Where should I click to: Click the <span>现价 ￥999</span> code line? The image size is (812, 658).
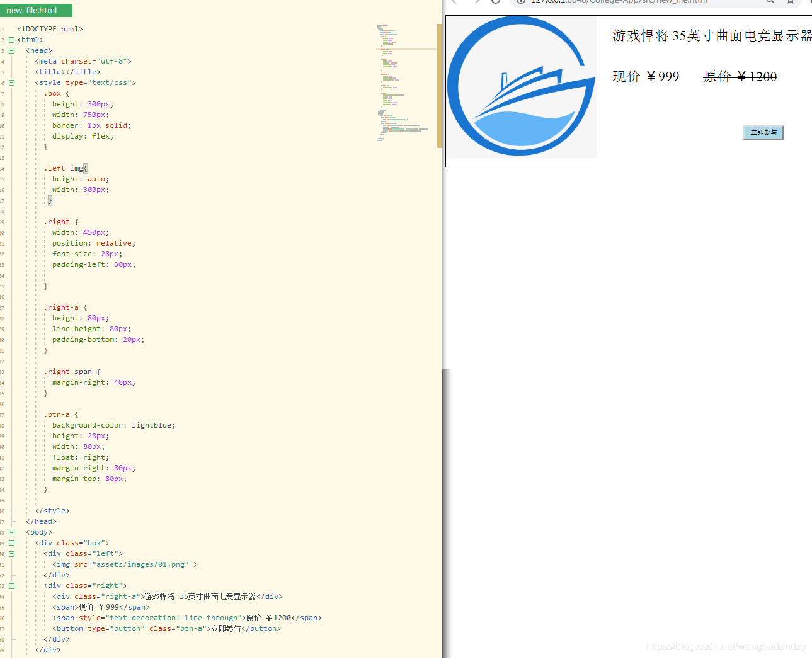101,607
